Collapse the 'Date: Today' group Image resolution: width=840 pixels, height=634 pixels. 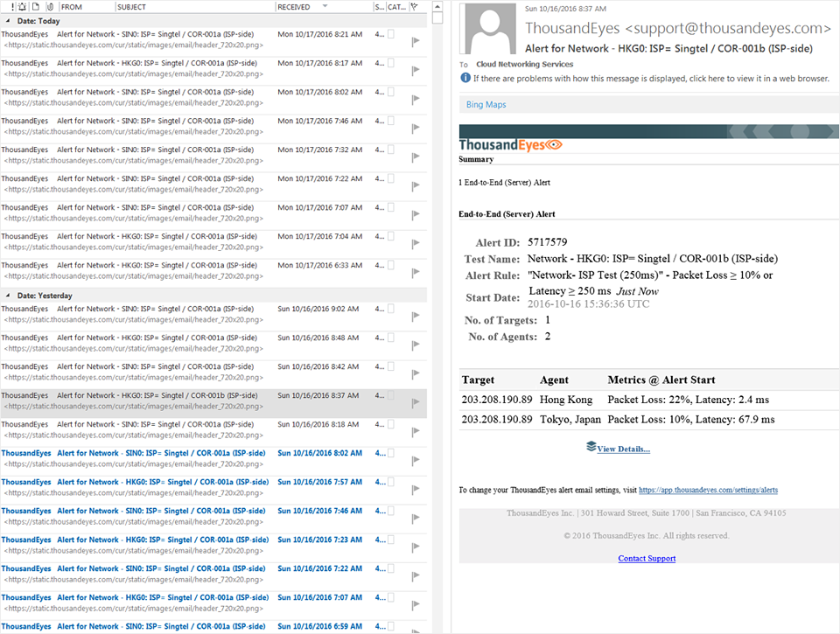pos(6,21)
